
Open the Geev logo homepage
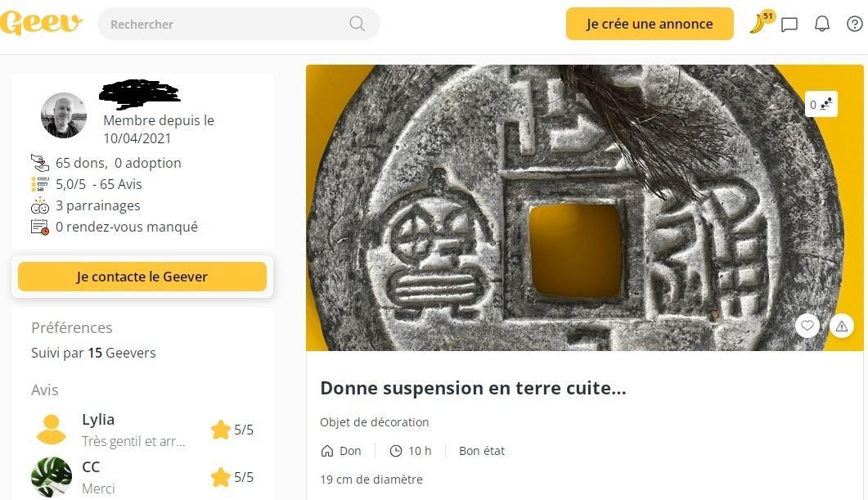pos(42,23)
